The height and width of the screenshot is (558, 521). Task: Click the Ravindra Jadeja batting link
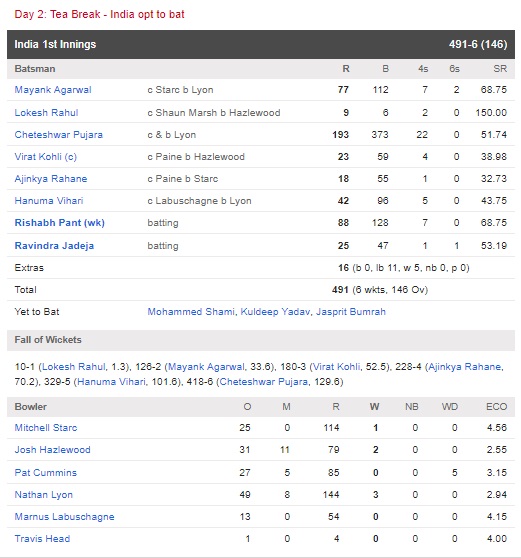coord(54,246)
